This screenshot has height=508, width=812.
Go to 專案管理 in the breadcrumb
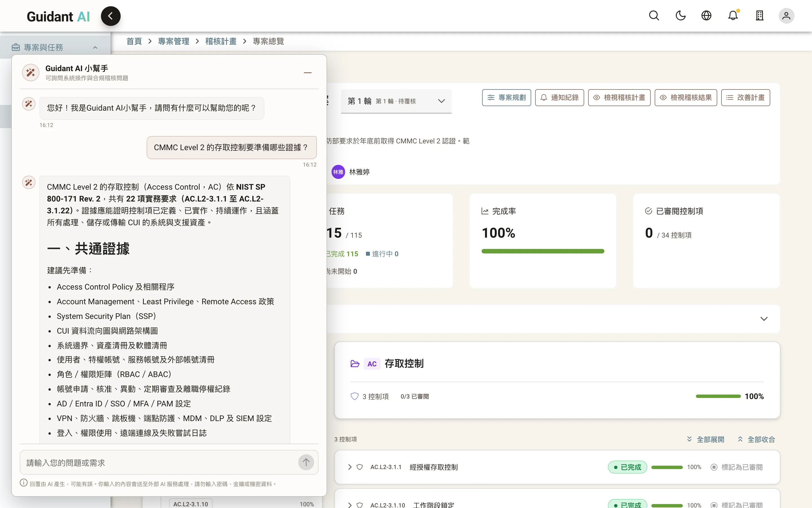pos(173,41)
